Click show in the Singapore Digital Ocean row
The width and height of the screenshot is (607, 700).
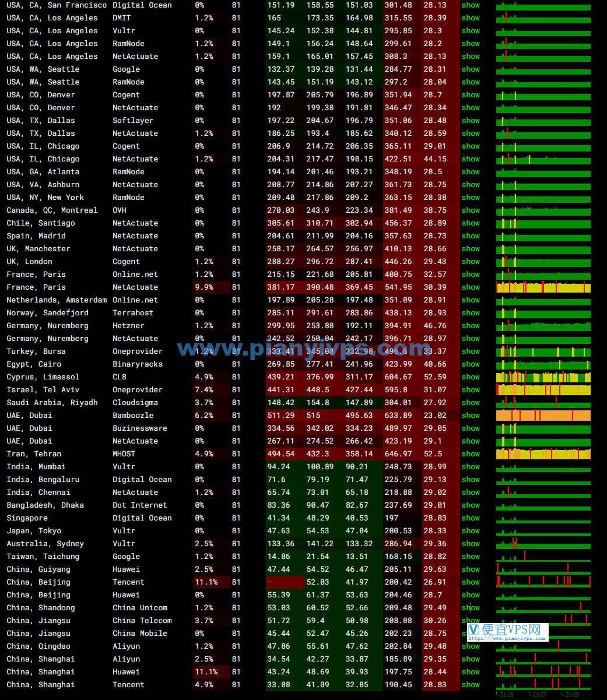click(x=471, y=518)
